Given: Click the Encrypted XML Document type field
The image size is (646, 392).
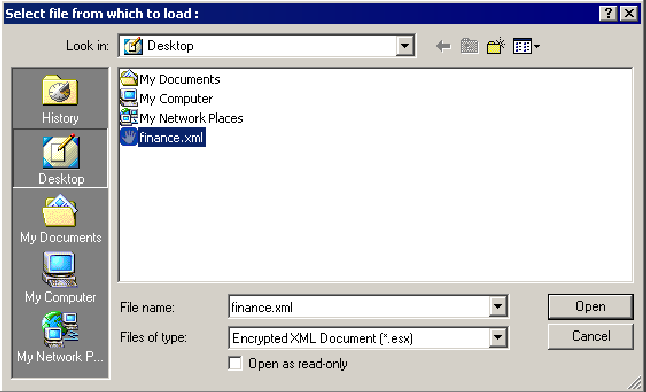Looking at the screenshot, I should coord(359,338).
